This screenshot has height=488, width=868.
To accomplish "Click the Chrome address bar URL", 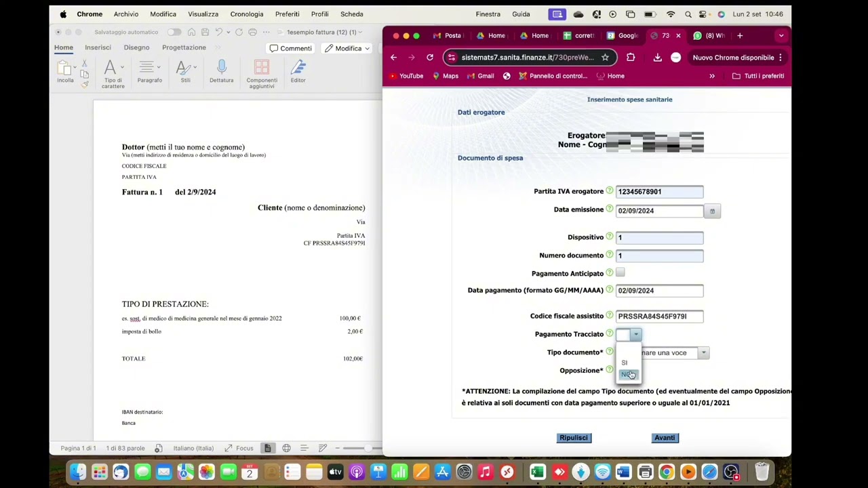I will 528,58.
